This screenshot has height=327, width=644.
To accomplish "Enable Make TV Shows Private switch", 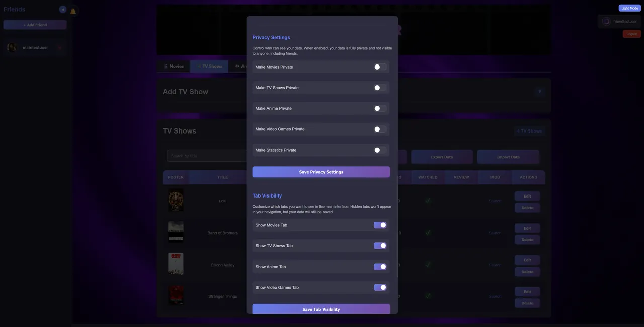I will click(380, 88).
